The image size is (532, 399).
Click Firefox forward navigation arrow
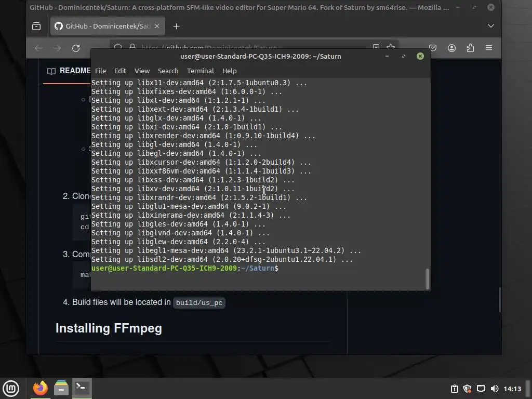point(57,48)
